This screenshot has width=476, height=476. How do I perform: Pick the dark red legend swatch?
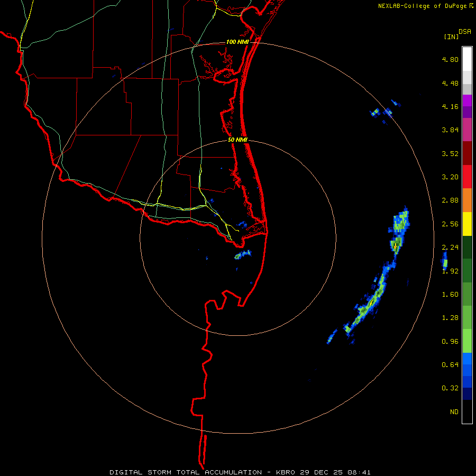[x=467, y=153]
